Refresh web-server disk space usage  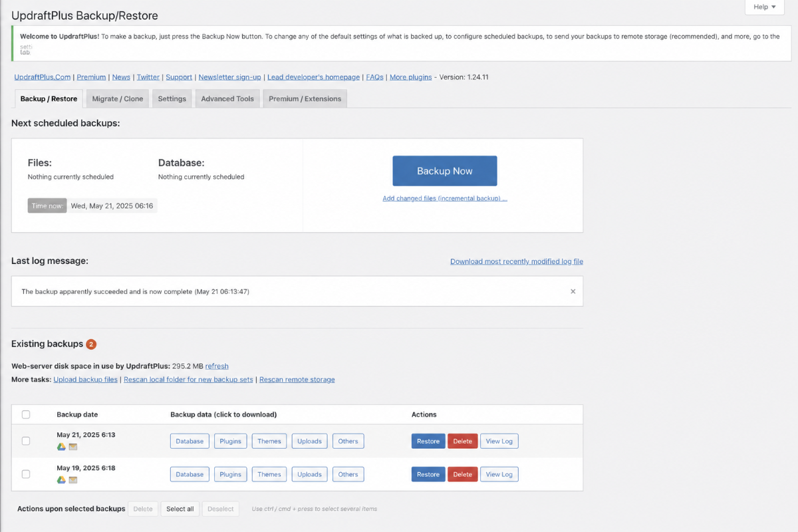pos(217,366)
